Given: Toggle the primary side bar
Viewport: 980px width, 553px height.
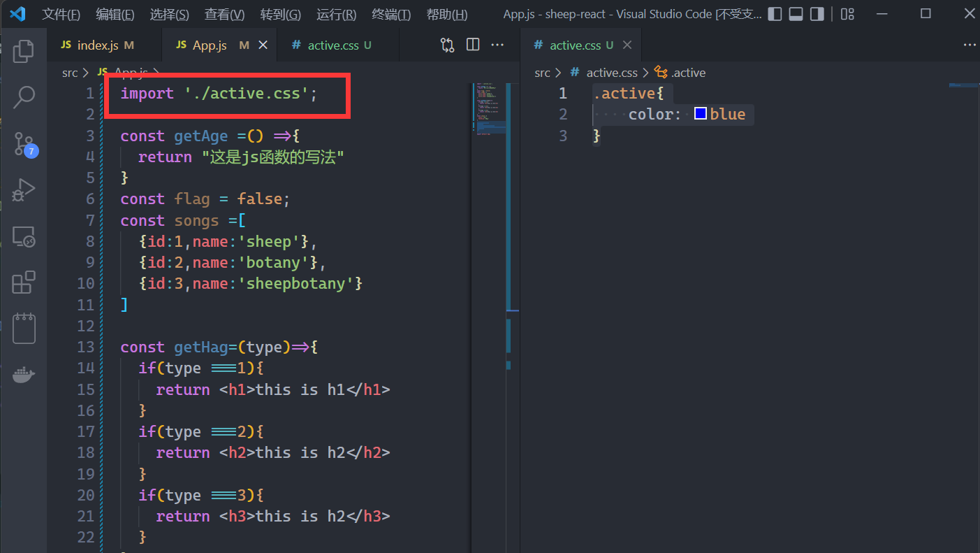Looking at the screenshot, I should [775, 14].
